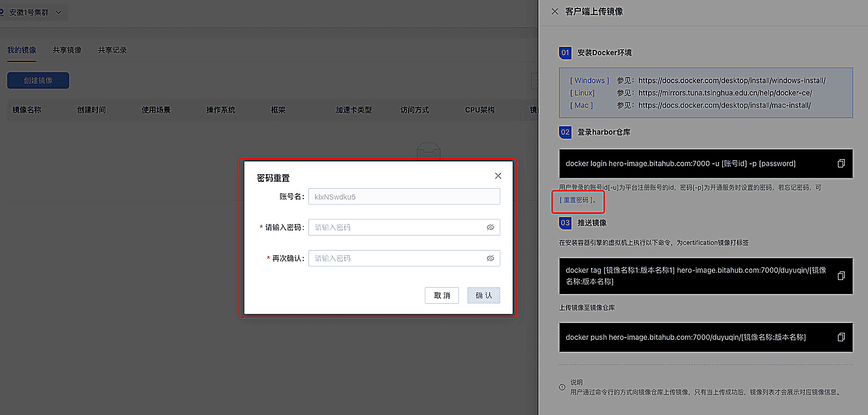
Task: Open the Linux install guide link
Action: 582,93
